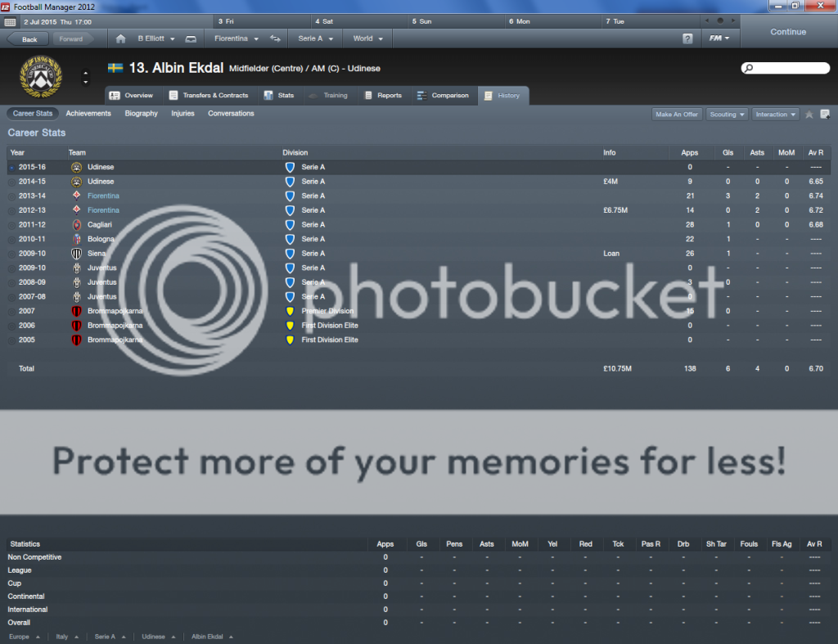Click the Back button
Image resolution: width=838 pixels, height=644 pixels.
(x=27, y=39)
